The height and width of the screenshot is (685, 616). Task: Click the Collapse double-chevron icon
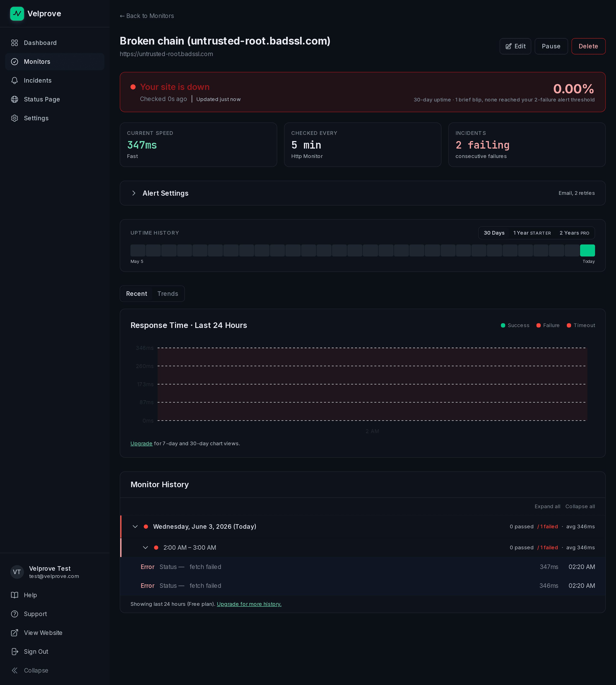point(15,670)
